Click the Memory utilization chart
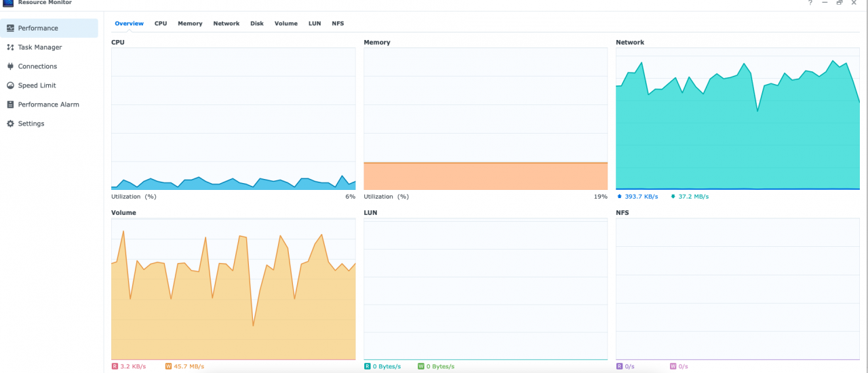This screenshot has width=868, height=373. click(486, 119)
